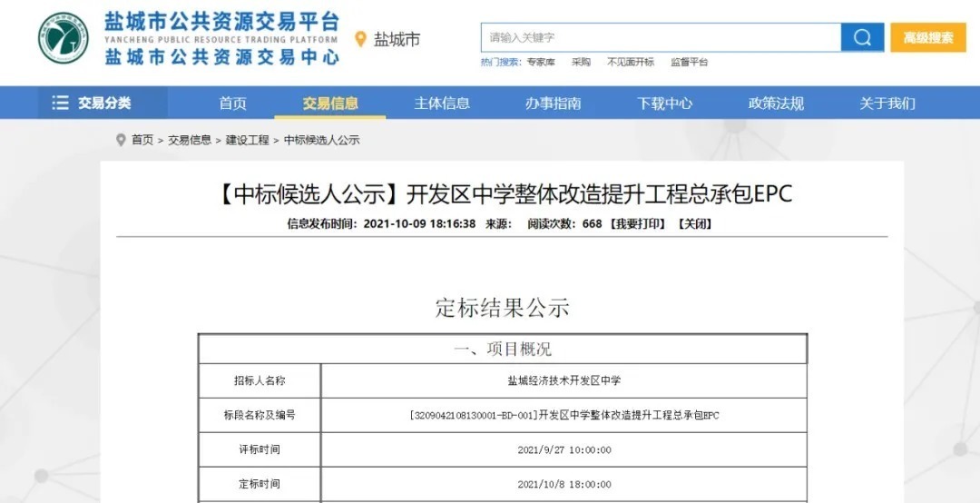Click the 招标人名称 label cell

point(260,380)
